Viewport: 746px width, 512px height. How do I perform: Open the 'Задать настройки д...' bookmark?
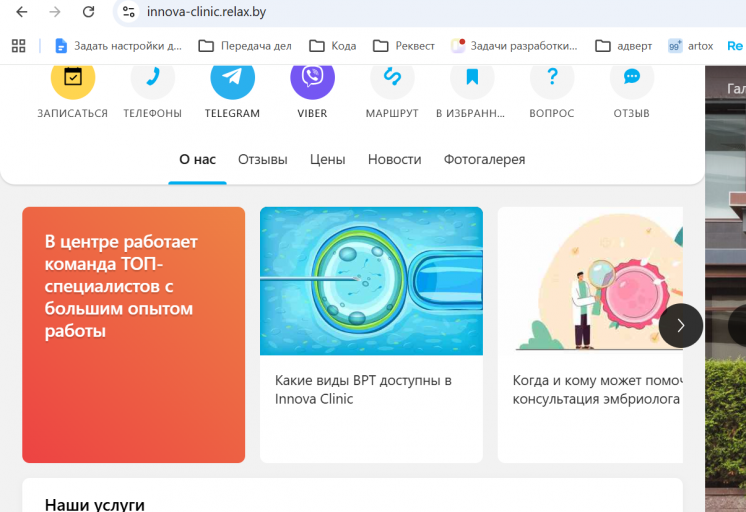tap(118, 46)
